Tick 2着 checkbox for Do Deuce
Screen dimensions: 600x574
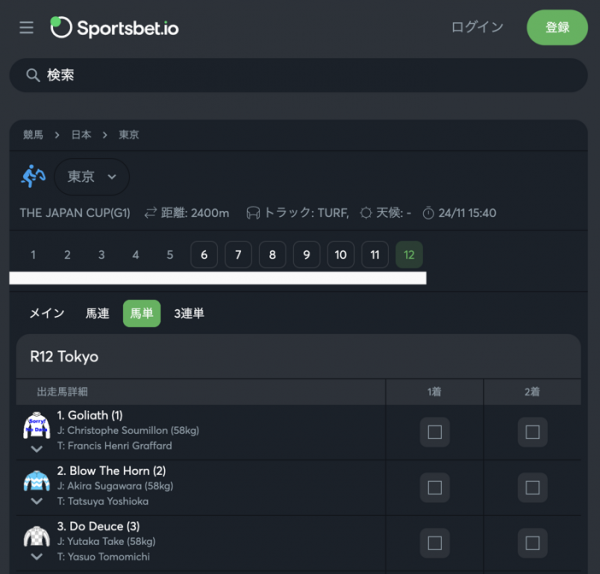(533, 543)
